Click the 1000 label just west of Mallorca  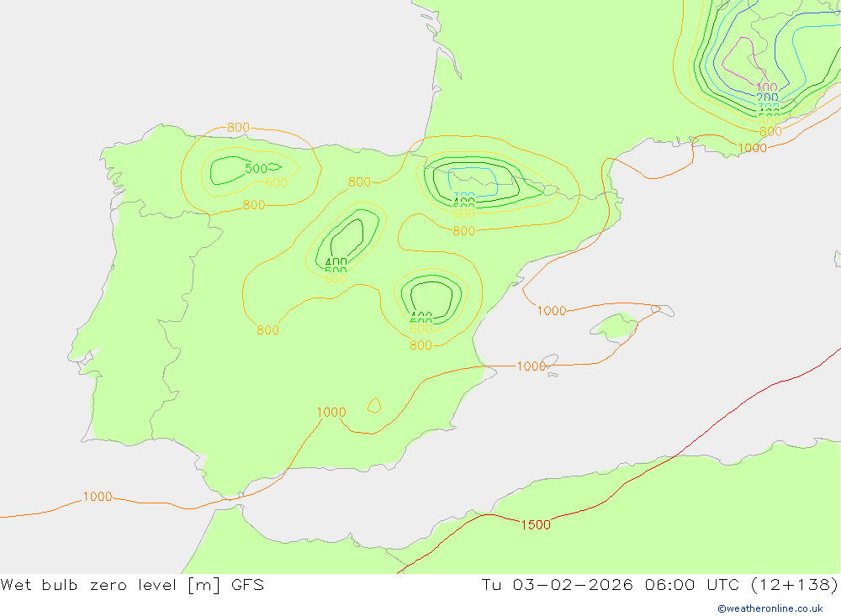552,311
